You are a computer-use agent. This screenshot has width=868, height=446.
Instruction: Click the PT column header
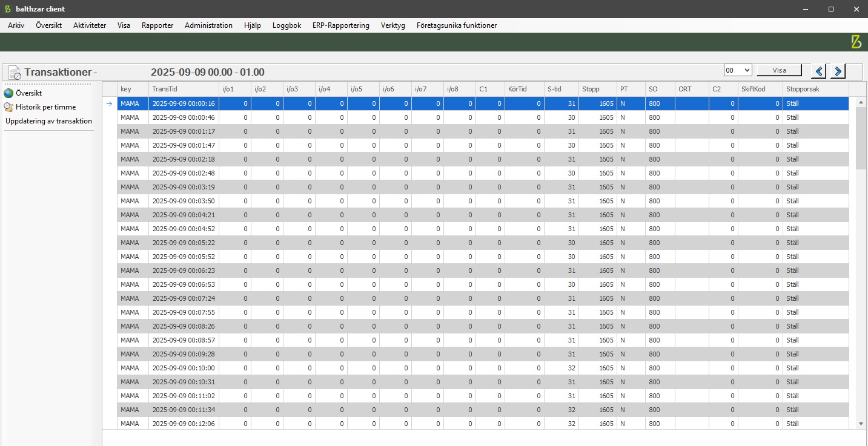tap(631, 89)
